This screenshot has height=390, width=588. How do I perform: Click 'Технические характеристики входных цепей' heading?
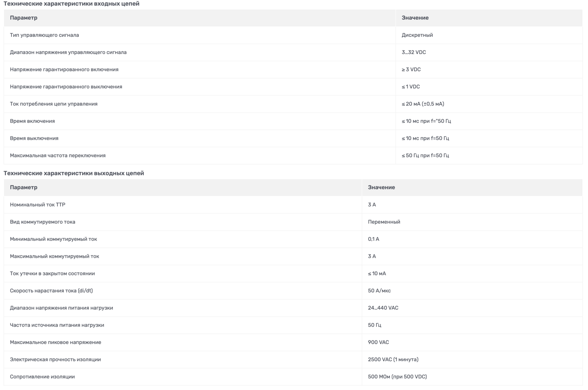71,4
